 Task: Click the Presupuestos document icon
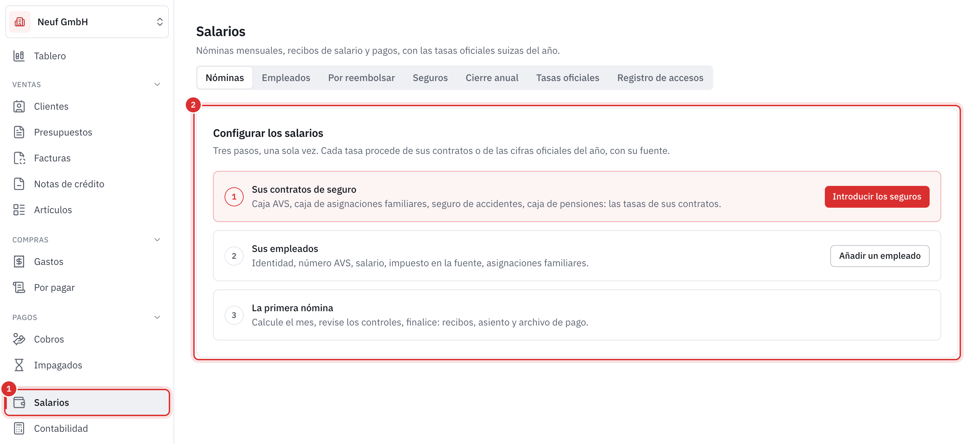pos(19,132)
